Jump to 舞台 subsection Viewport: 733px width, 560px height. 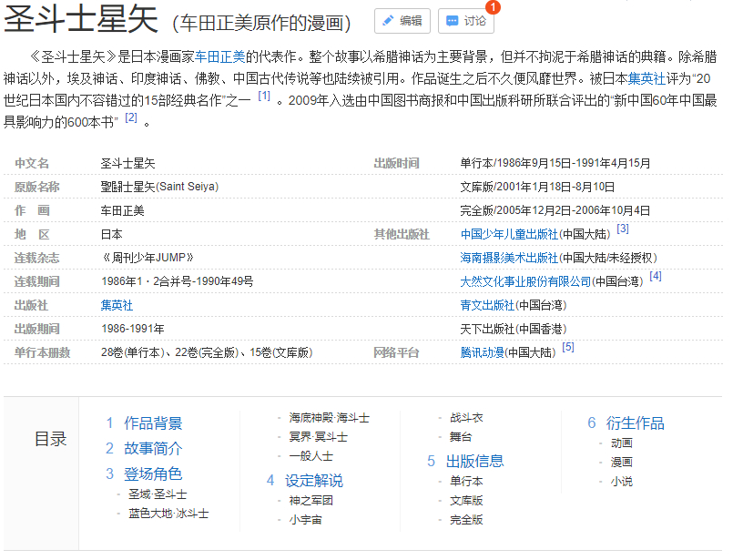[x=461, y=436]
